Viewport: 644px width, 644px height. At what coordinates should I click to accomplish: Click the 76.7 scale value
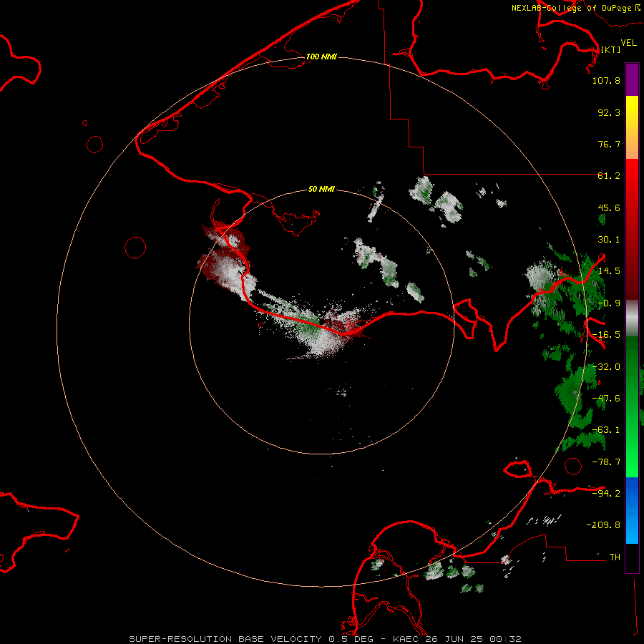pos(609,144)
